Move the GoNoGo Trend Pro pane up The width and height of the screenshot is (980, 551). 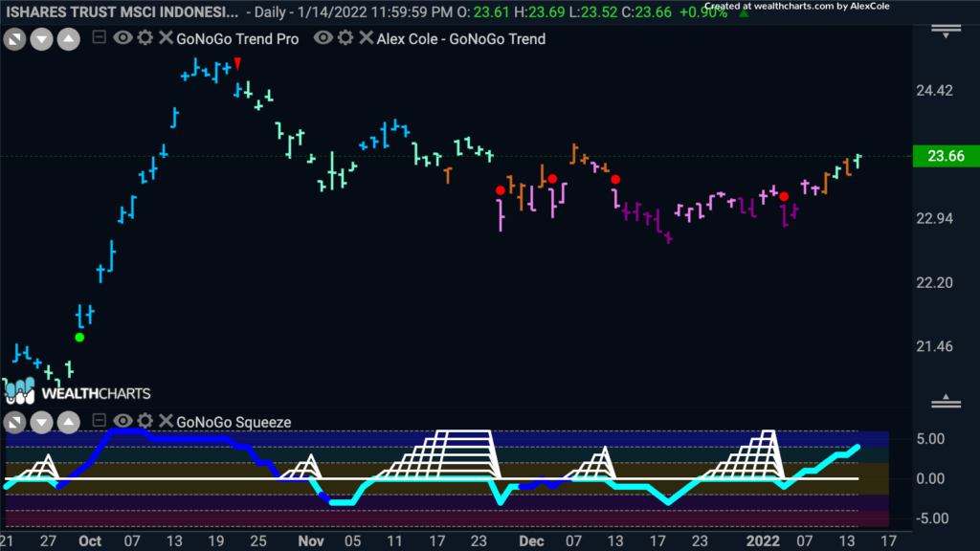click(x=69, y=40)
